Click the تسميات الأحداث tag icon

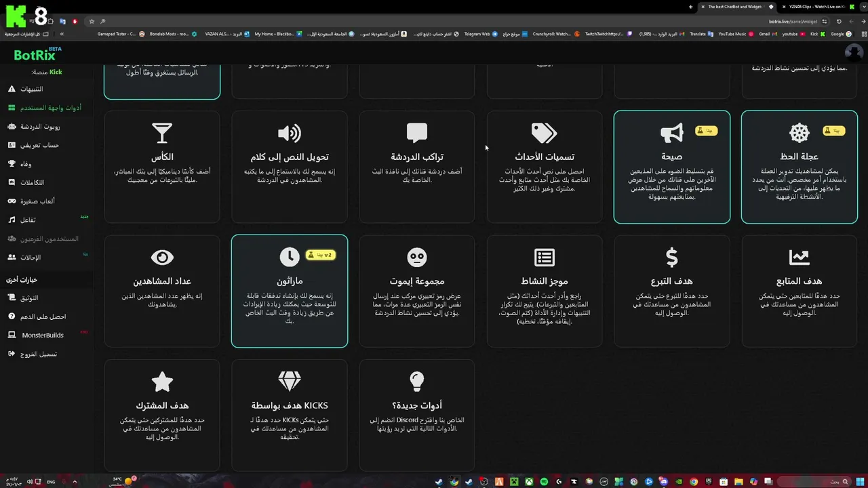tap(545, 134)
